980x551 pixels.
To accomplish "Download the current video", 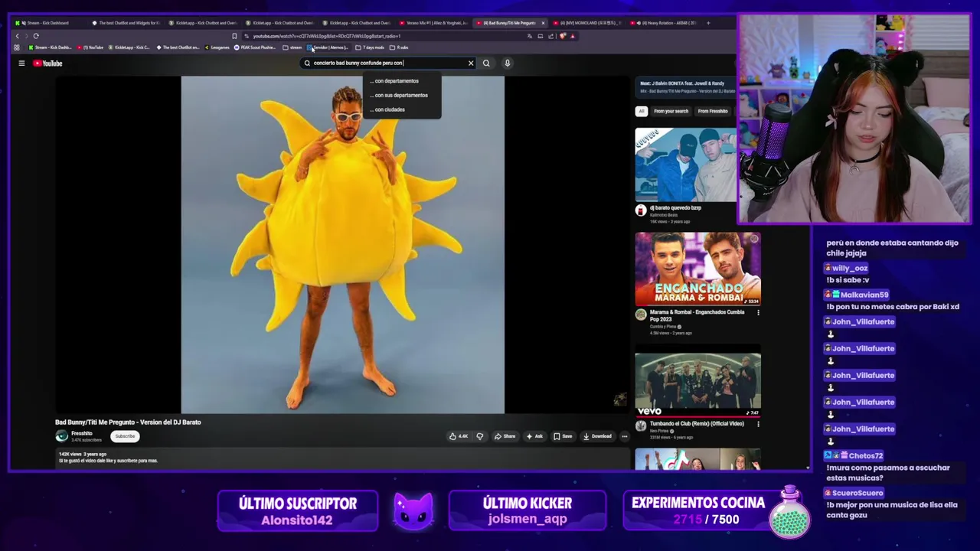I will (x=597, y=436).
